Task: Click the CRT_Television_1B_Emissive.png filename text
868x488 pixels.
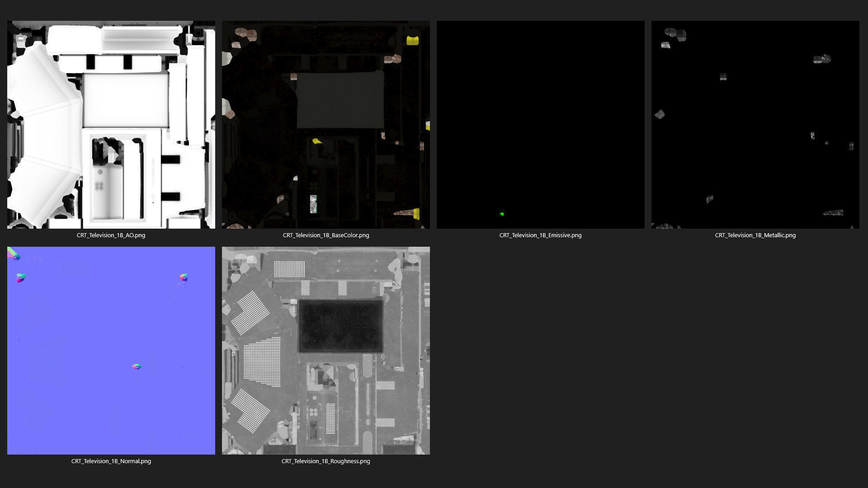Action: (x=540, y=235)
